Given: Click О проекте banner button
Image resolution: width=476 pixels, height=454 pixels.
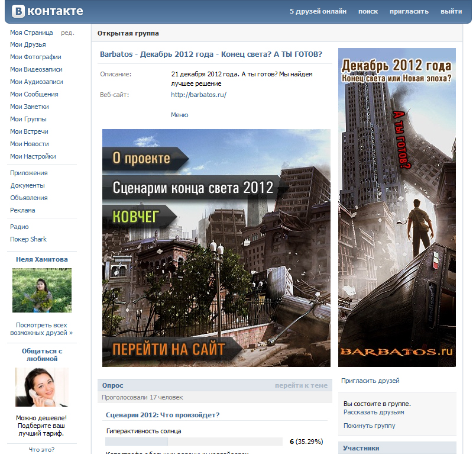Looking at the screenshot, I should coord(145,158).
